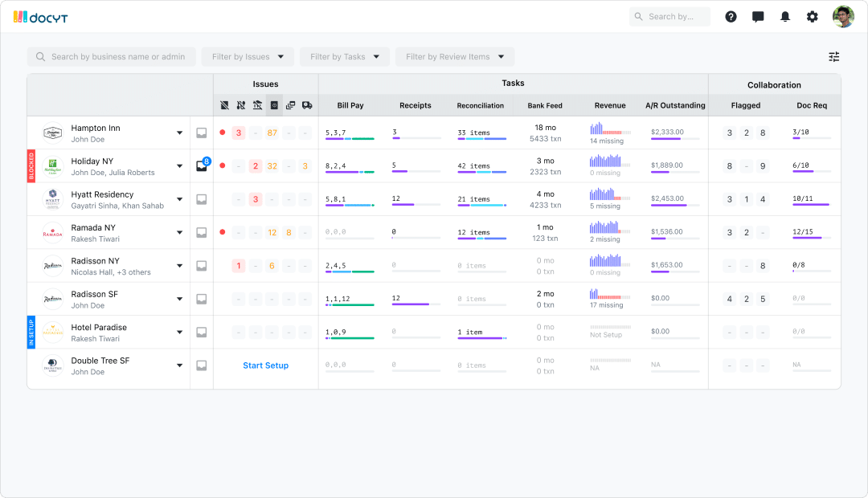Click the highlighted ledger book issues icon
Image resolution: width=868 pixels, height=498 pixels.
274,105
